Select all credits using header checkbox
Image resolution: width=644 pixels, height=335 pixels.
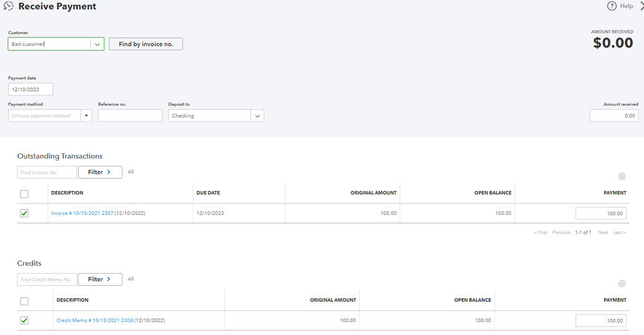point(24,301)
